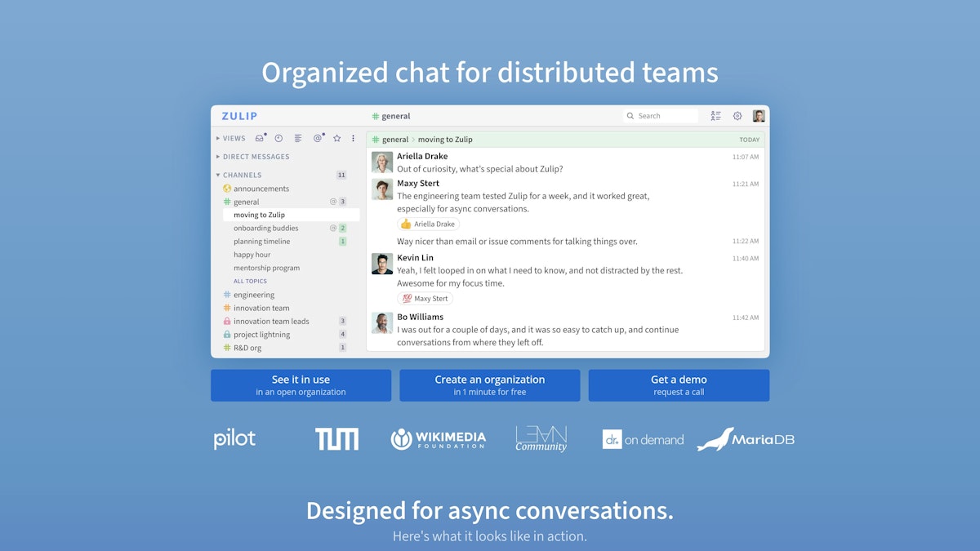This screenshot has height=551, width=980.
Task: Open the Recent conversations clock icon
Action: click(x=278, y=139)
